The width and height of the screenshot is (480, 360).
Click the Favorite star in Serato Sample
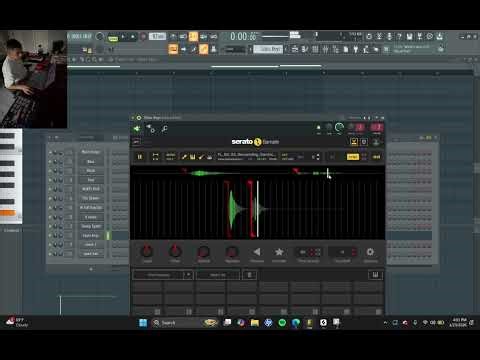point(279,252)
